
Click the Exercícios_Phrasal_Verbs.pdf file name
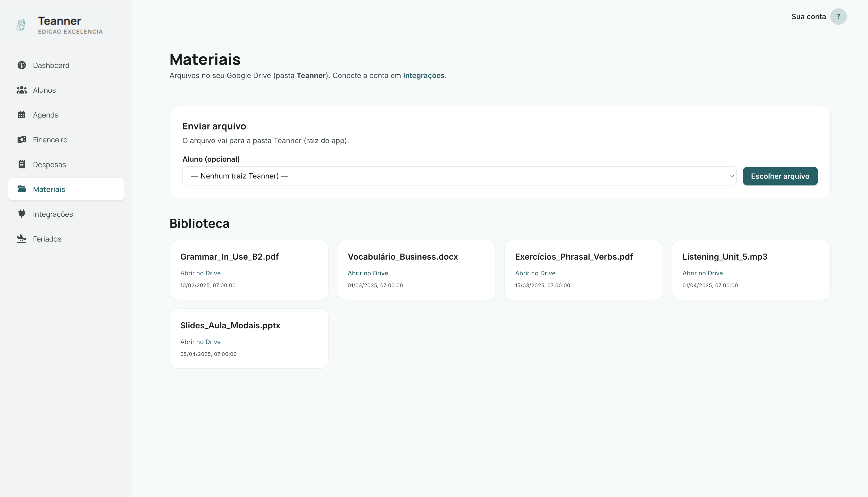coord(574,257)
